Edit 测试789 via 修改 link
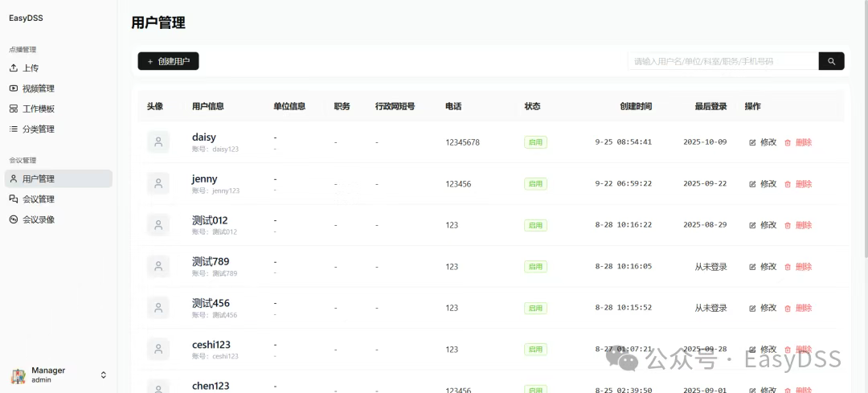 click(763, 267)
